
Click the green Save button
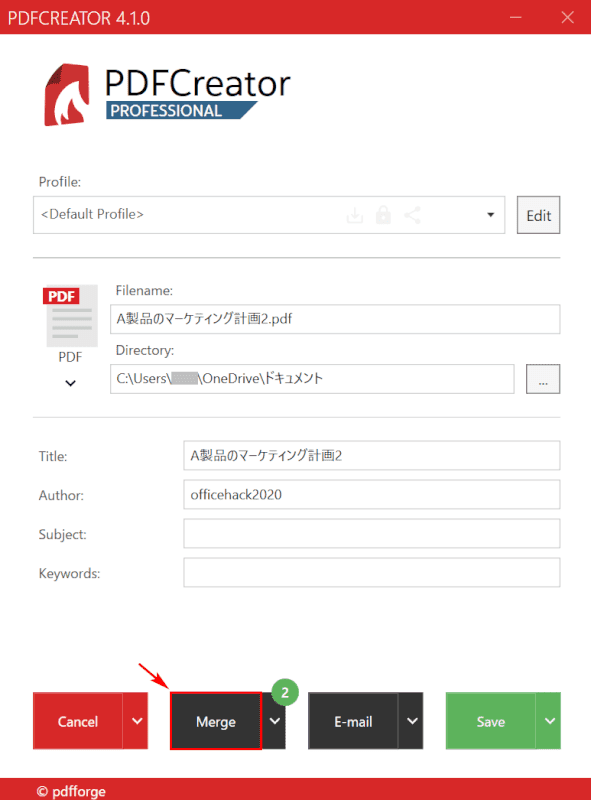pos(490,720)
